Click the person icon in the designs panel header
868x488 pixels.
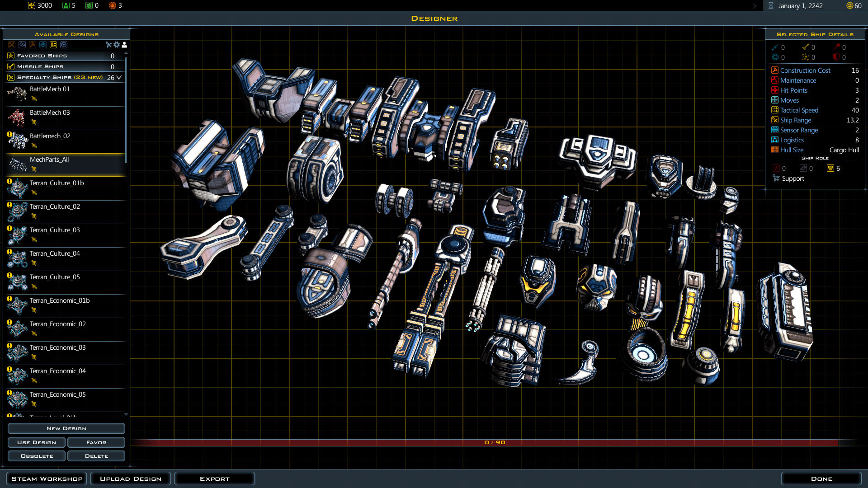pyautogui.click(x=124, y=45)
